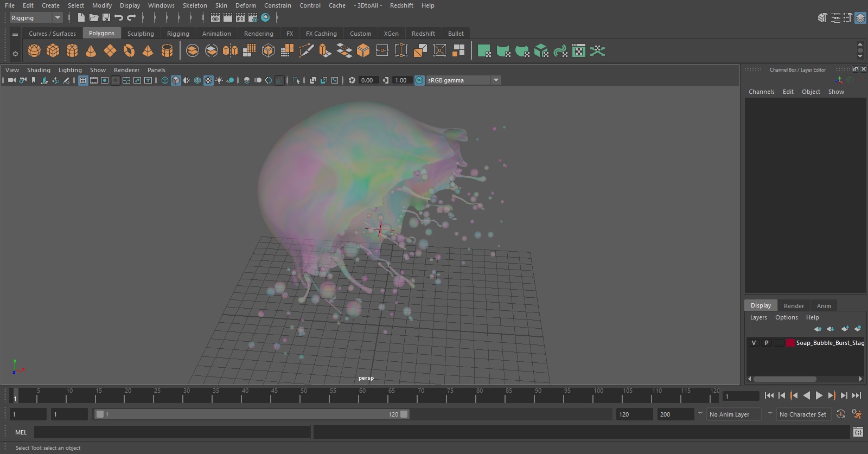Image resolution: width=868 pixels, height=454 pixels.
Task: Switch to the Sculpting shelf tab
Action: [x=141, y=34]
